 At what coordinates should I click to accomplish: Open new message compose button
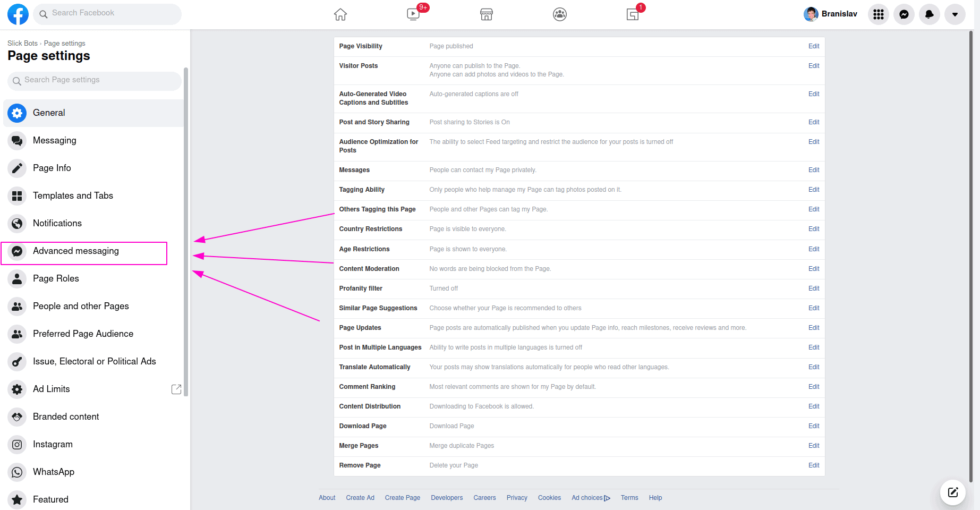pos(953,492)
